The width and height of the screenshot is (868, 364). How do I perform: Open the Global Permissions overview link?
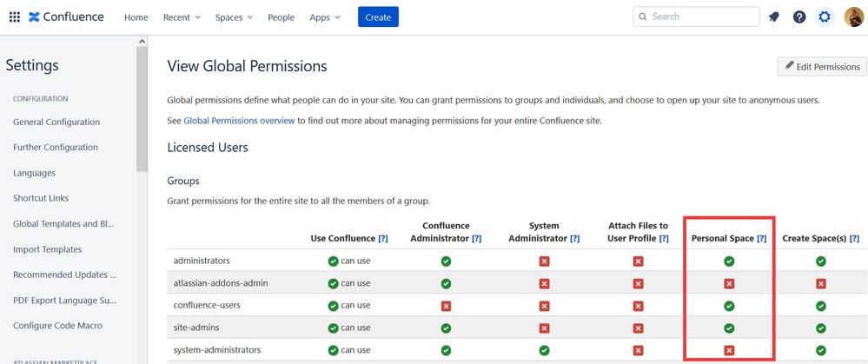coord(239,121)
